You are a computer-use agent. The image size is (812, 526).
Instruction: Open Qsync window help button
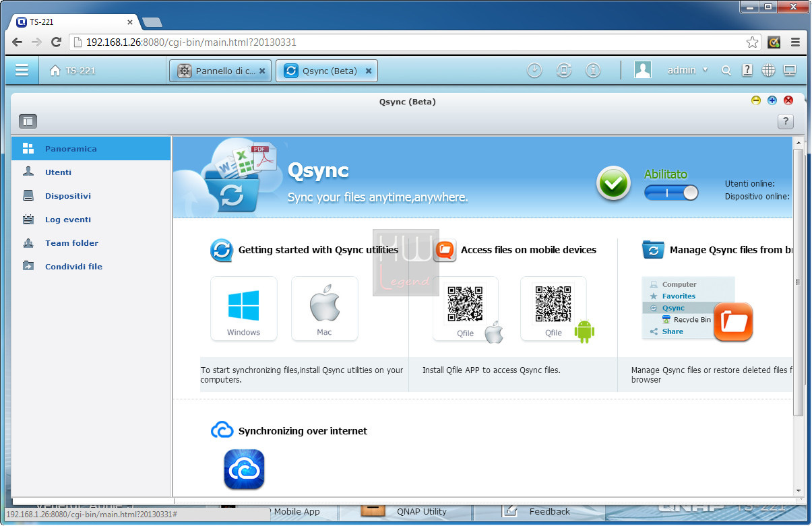point(785,121)
